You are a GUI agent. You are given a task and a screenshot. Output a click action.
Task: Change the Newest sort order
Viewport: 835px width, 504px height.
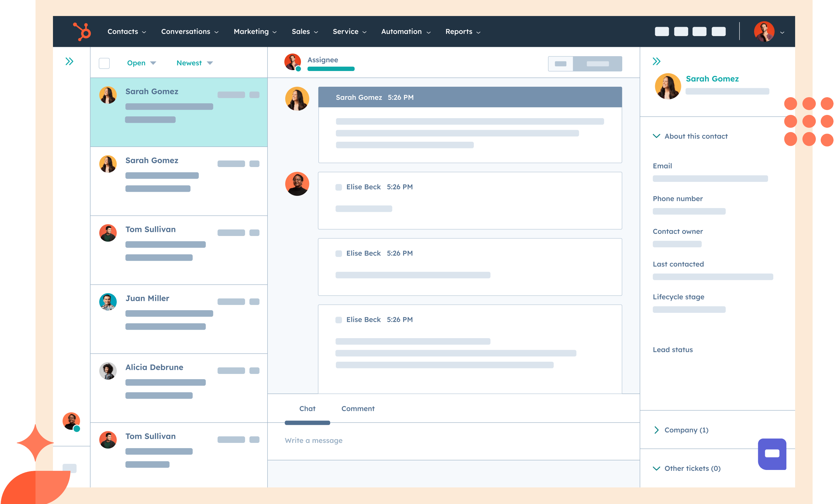tap(194, 63)
